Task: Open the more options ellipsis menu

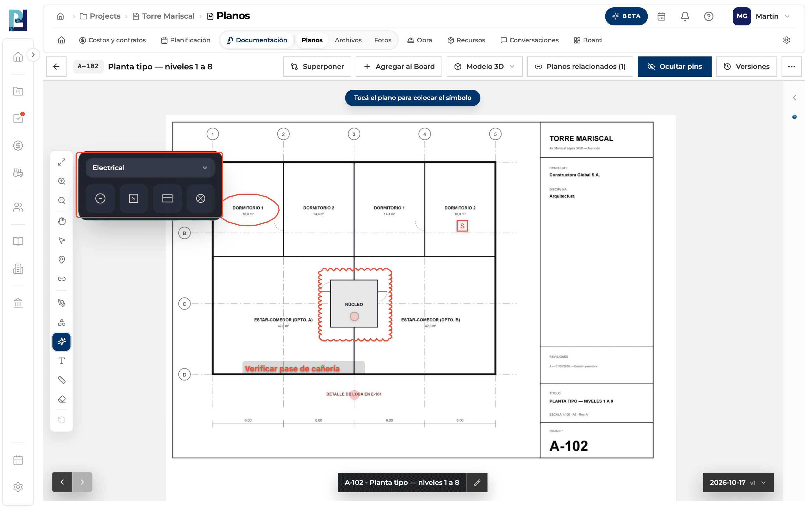Action: [791, 67]
